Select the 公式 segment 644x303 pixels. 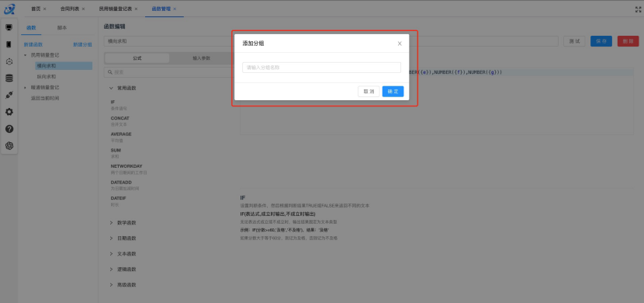click(x=137, y=58)
